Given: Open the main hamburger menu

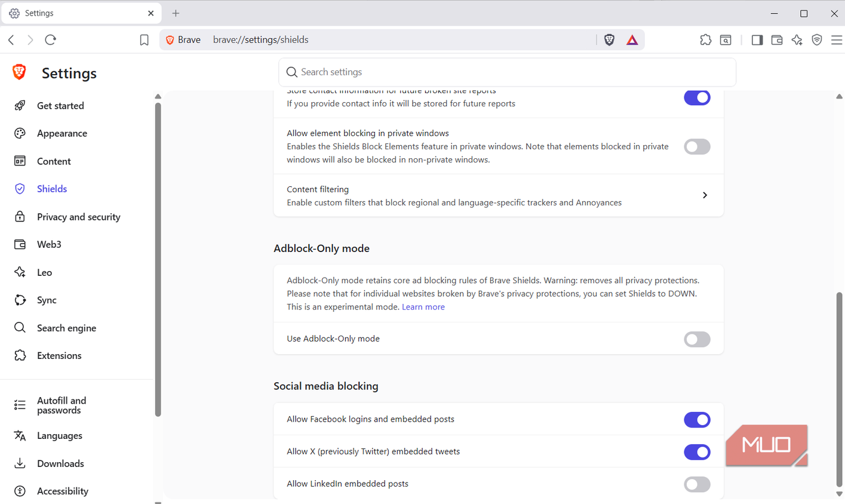Looking at the screenshot, I should coord(836,40).
